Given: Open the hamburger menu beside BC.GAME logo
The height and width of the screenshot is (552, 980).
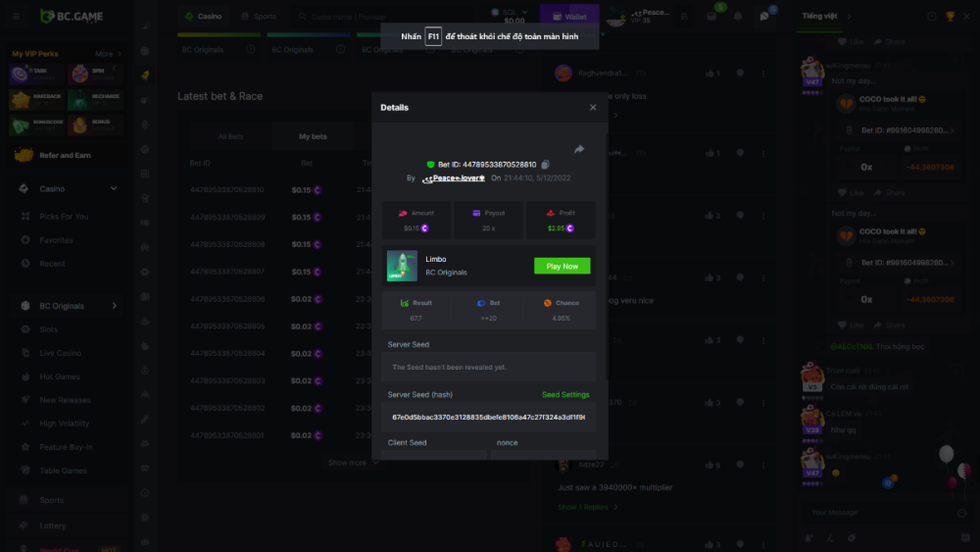Looking at the screenshot, I should pos(16,17).
